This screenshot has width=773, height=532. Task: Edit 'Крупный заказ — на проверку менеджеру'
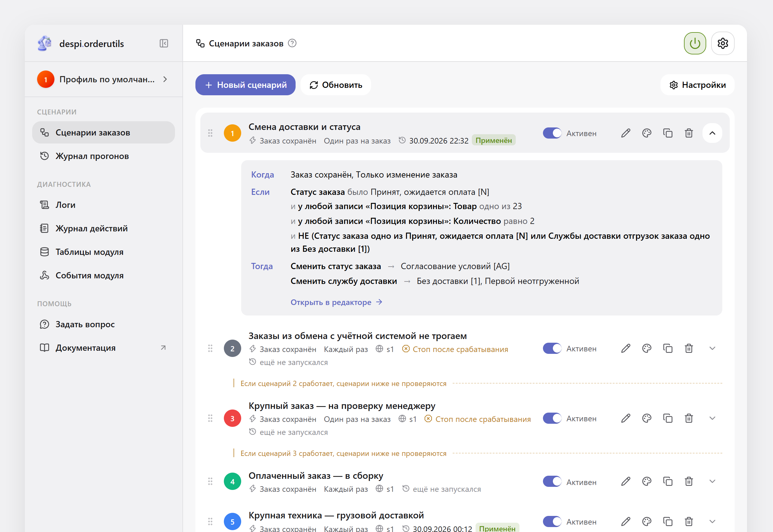point(626,418)
